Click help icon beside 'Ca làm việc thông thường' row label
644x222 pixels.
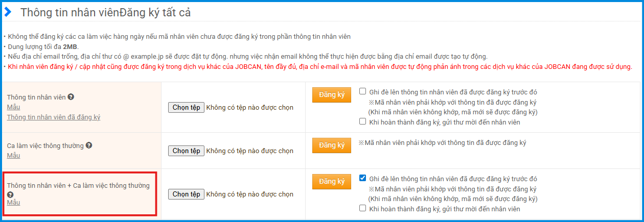click(x=89, y=145)
